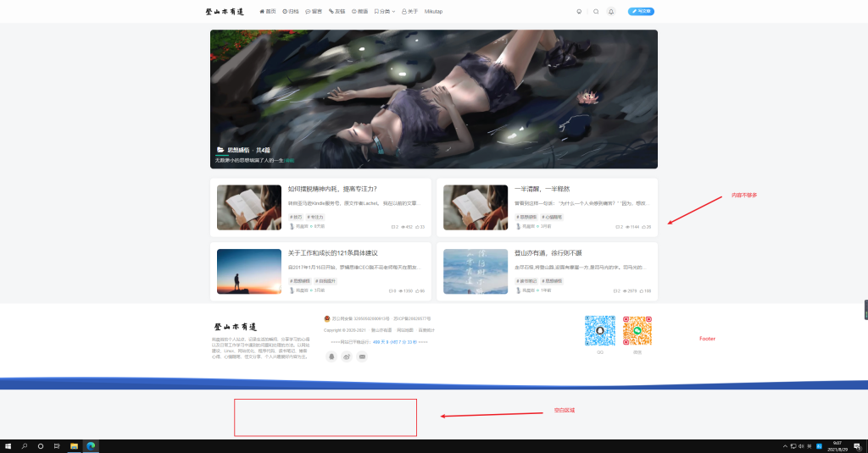The height and width of the screenshot is (453, 868).
Task: Open the large banner category image
Action: click(x=434, y=99)
